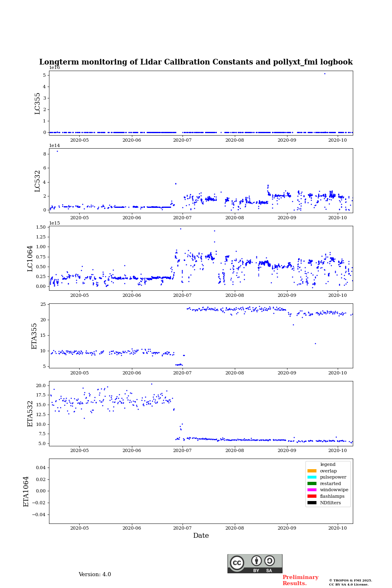Pick the magenta windowwipe legend swatch
Image resolution: width=392 pixels, height=588 pixels.
click(312, 490)
